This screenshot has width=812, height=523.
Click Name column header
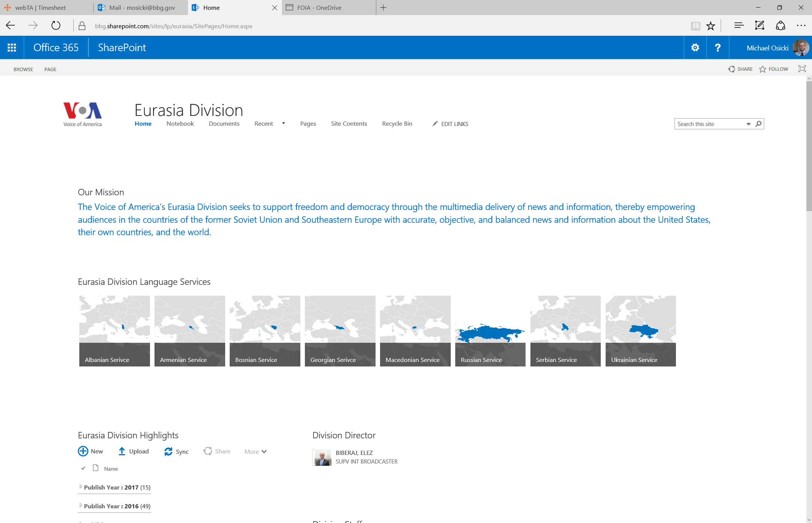tap(111, 469)
